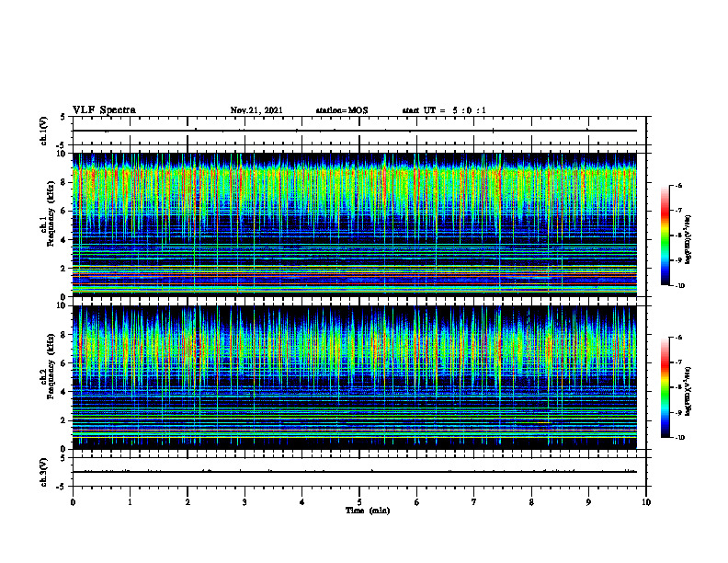Select the date text "Nov.21, 2021"
The image size is (728, 563).
tap(256, 110)
